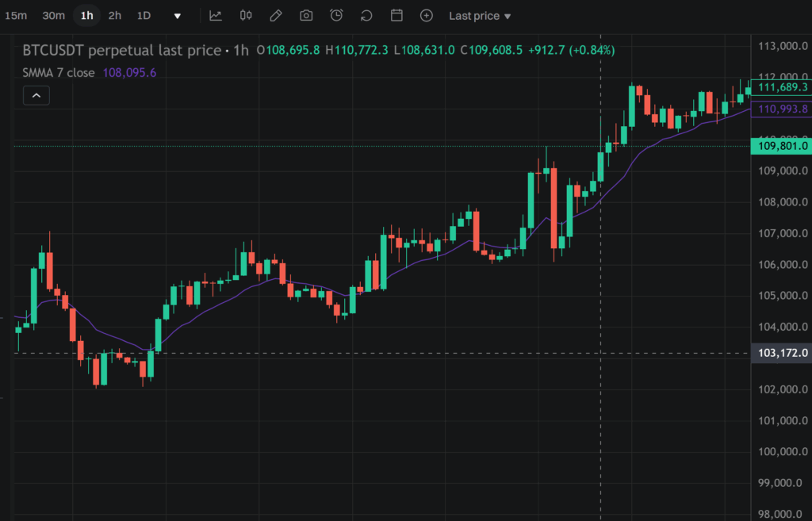This screenshot has width=812, height=521.
Task: Switch to the 15m timeframe
Action: (17, 15)
